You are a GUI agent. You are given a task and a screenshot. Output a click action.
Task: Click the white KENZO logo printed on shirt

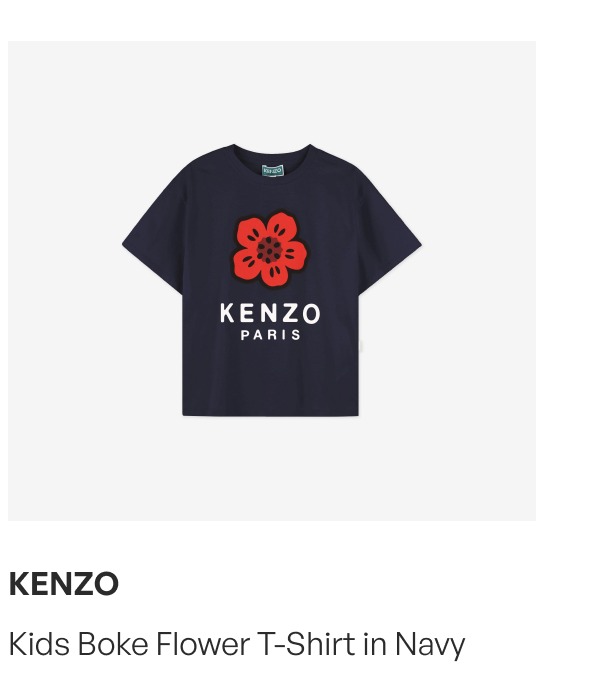tap(270, 313)
